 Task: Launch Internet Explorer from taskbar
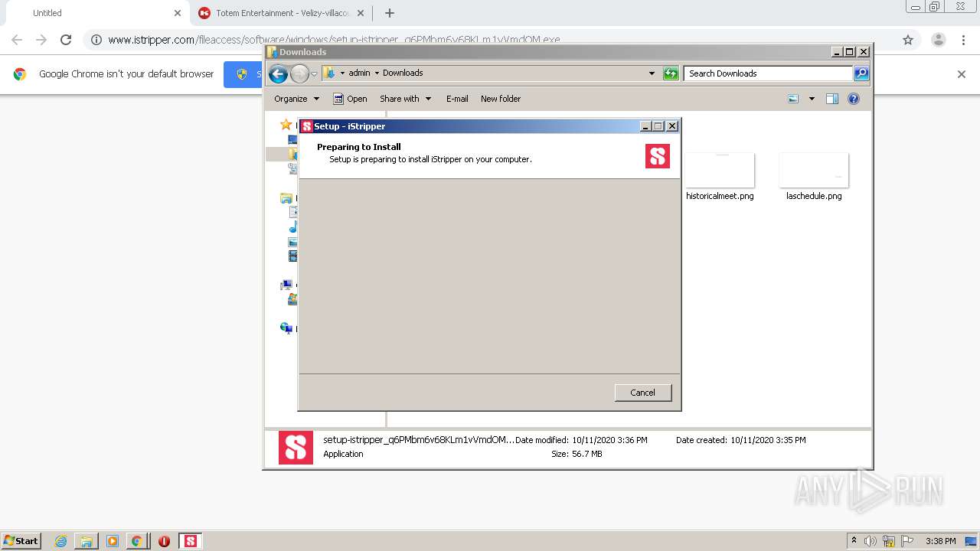60,541
